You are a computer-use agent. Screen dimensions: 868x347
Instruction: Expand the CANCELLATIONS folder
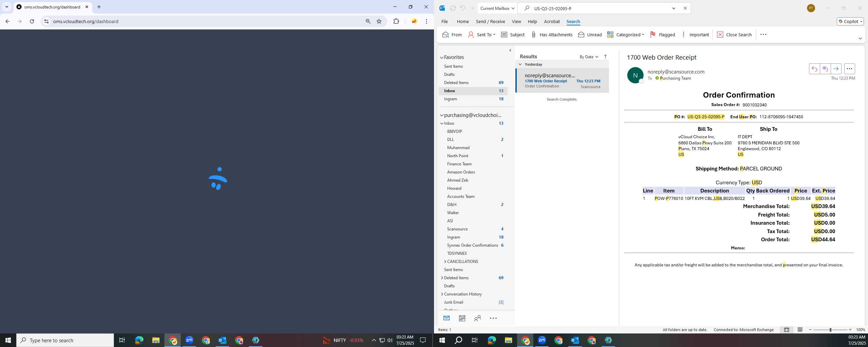[445, 262]
